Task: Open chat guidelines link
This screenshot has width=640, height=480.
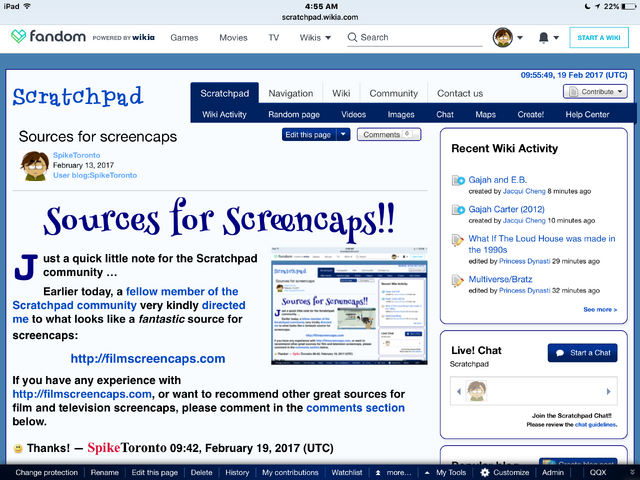Action: click(x=595, y=424)
